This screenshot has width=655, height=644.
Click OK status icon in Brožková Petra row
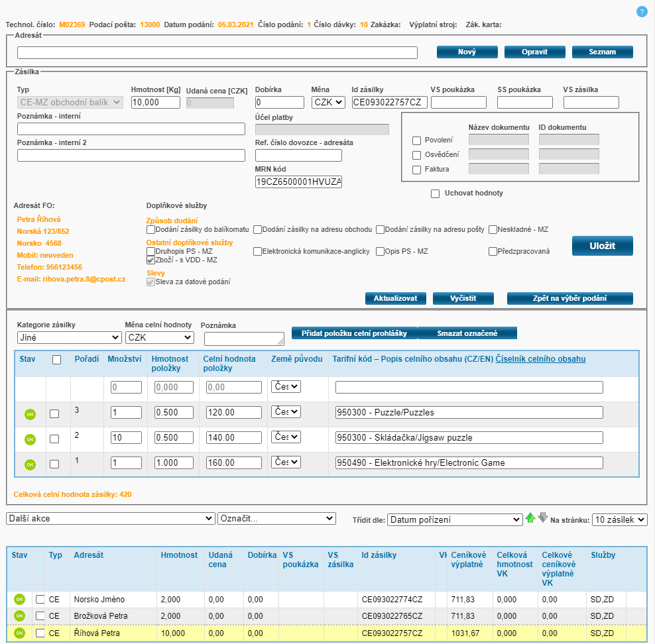click(x=19, y=616)
